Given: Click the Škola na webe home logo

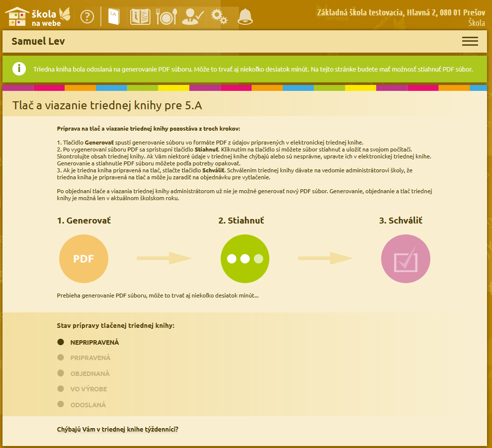Looking at the screenshot, I should pyautogui.click(x=38, y=16).
